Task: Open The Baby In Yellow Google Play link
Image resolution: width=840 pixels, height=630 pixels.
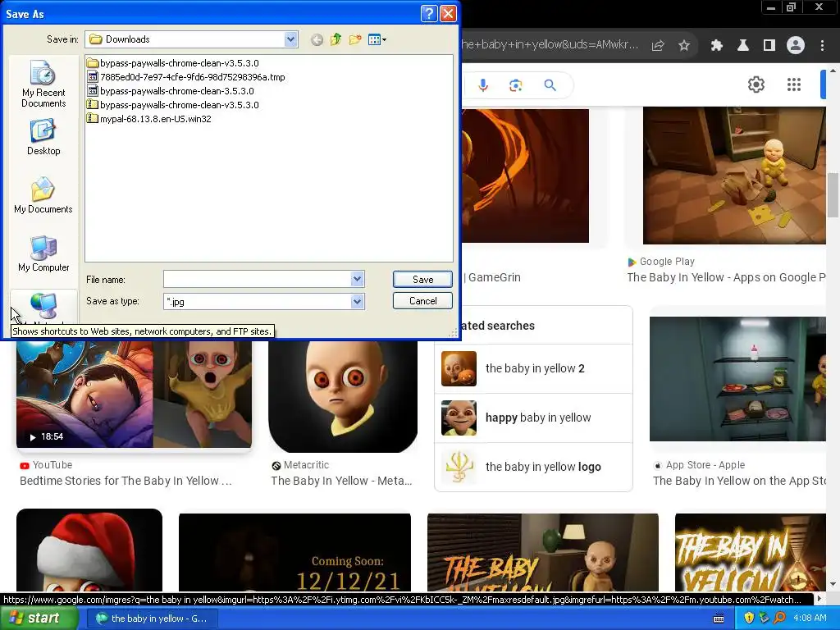Action: 726,277
